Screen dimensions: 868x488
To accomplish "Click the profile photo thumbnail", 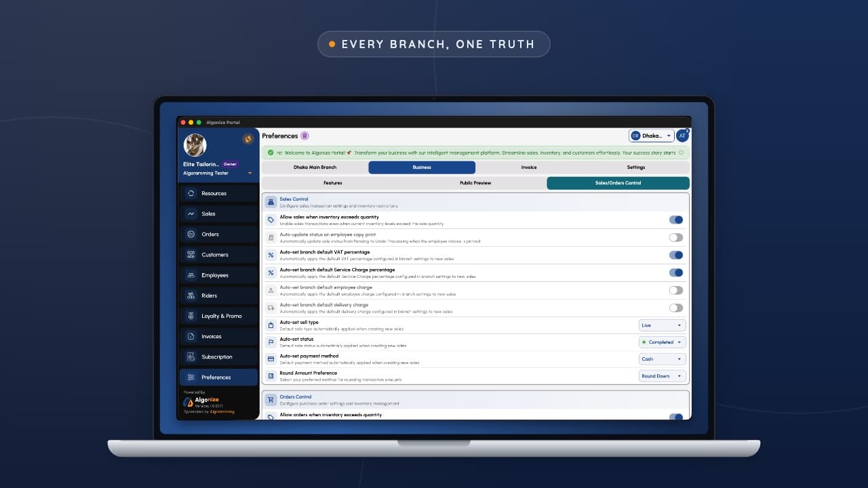I will pyautogui.click(x=195, y=145).
